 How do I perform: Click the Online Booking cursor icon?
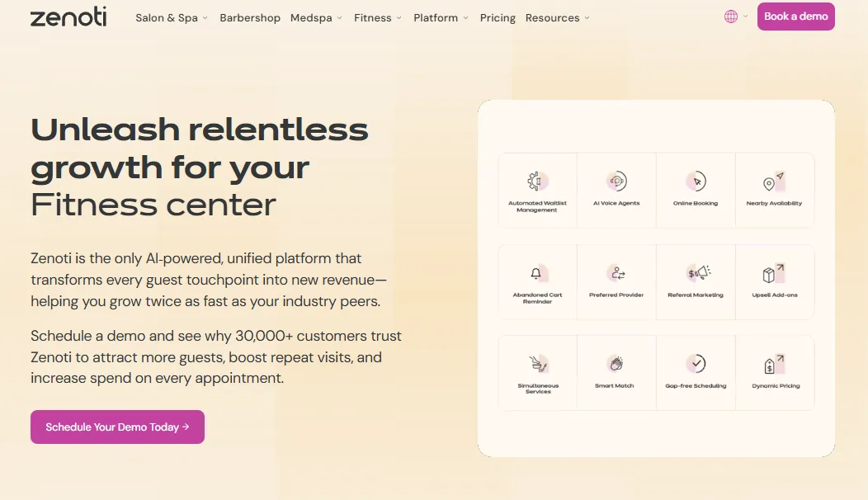pos(696,182)
